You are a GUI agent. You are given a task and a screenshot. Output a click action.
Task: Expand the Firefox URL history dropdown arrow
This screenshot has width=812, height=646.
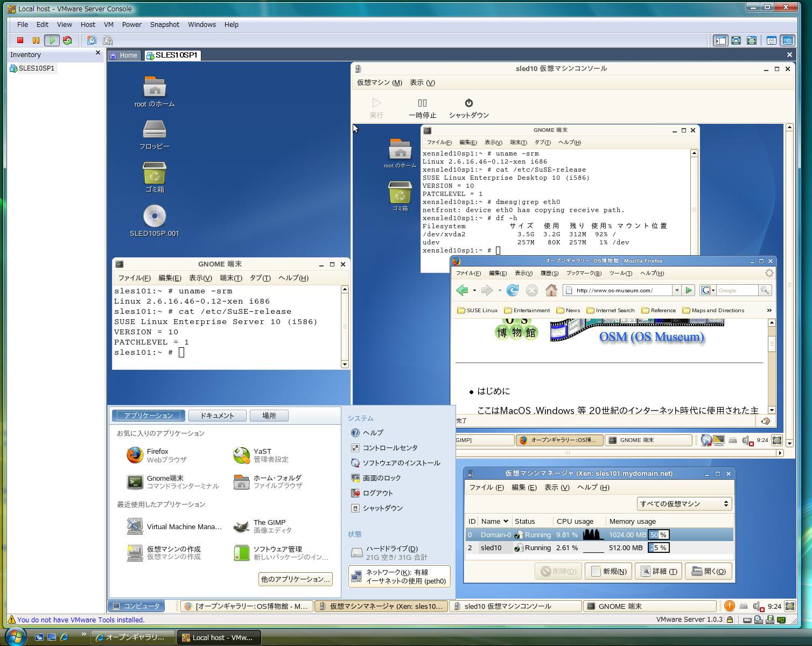[676, 290]
